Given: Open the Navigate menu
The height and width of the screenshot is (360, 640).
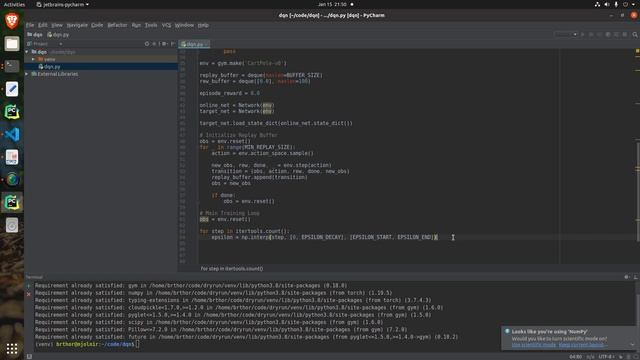Looking at the screenshot, I should [x=77, y=25].
